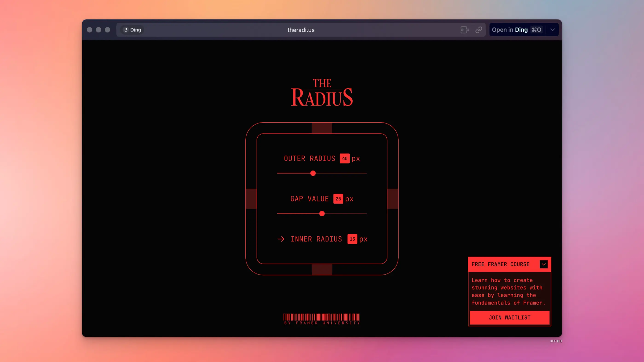Image resolution: width=644 pixels, height=362 pixels.
Task: Click the barcode graphic at page bottom
Action: 322,317
